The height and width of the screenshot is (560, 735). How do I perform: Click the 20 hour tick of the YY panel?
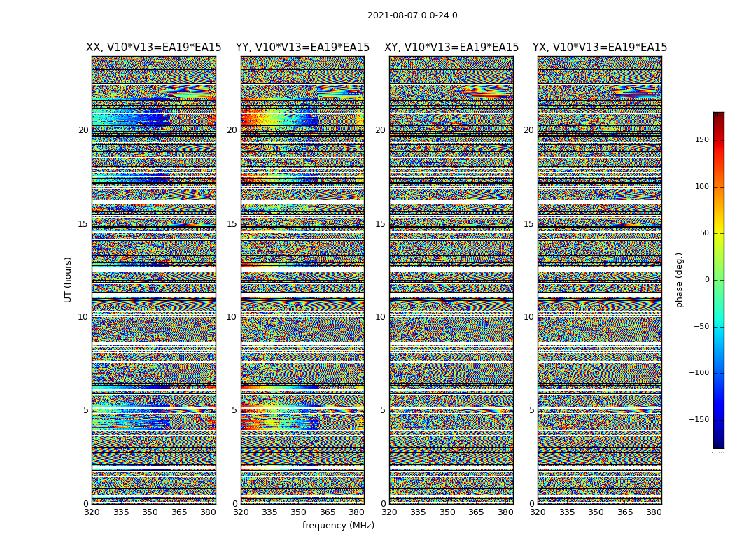coord(232,130)
